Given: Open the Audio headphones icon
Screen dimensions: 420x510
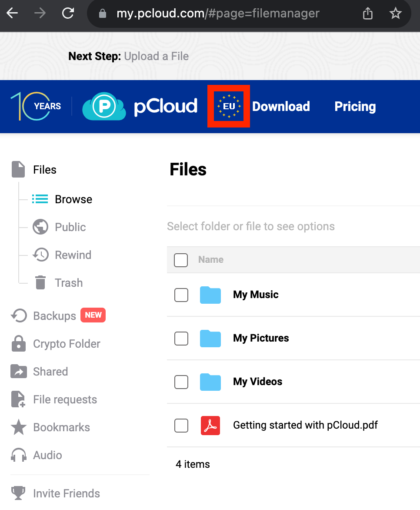Looking at the screenshot, I should click(18, 455).
